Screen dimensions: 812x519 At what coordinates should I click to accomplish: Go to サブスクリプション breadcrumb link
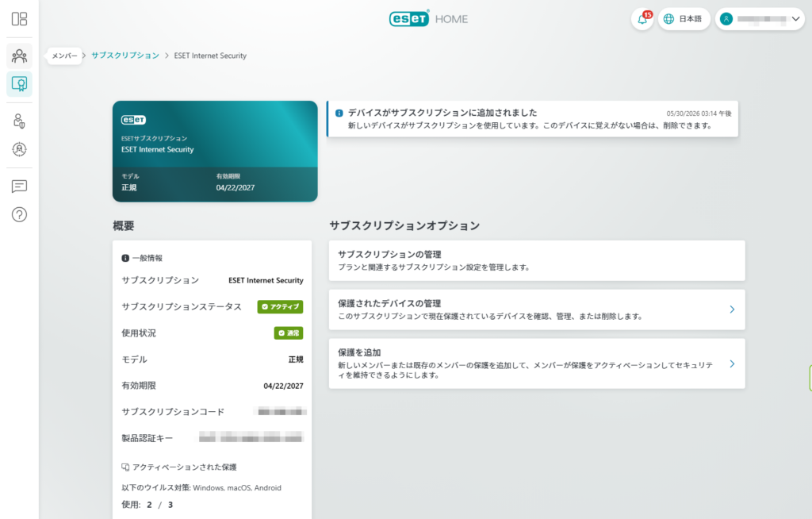[125, 56]
